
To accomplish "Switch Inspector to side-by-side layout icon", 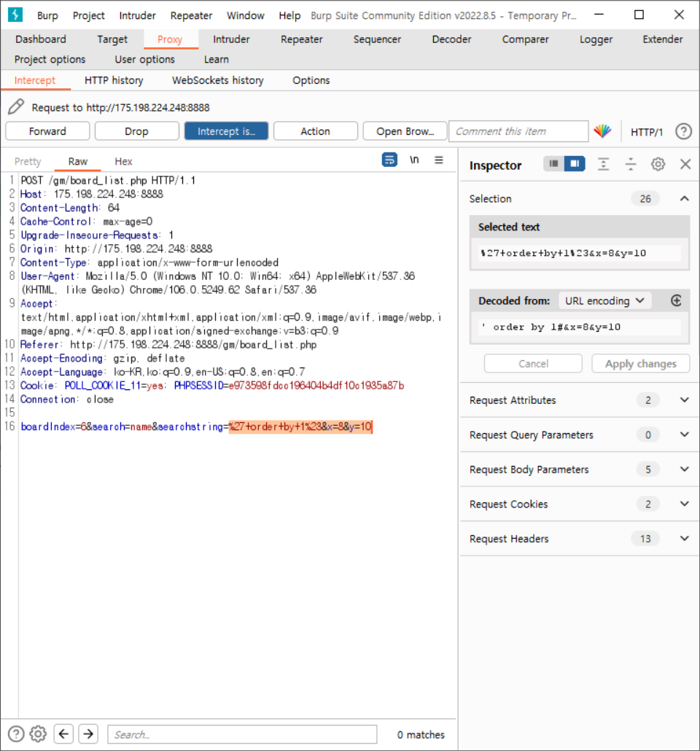I will click(x=575, y=164).
